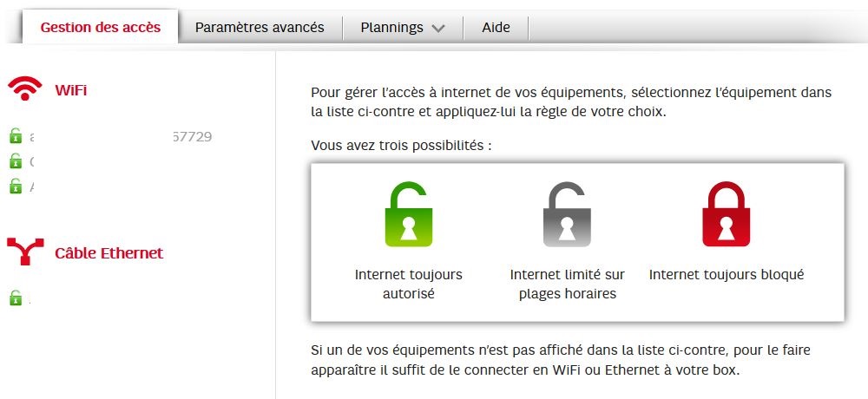Open the Aide tab

[x=496, y=27]
